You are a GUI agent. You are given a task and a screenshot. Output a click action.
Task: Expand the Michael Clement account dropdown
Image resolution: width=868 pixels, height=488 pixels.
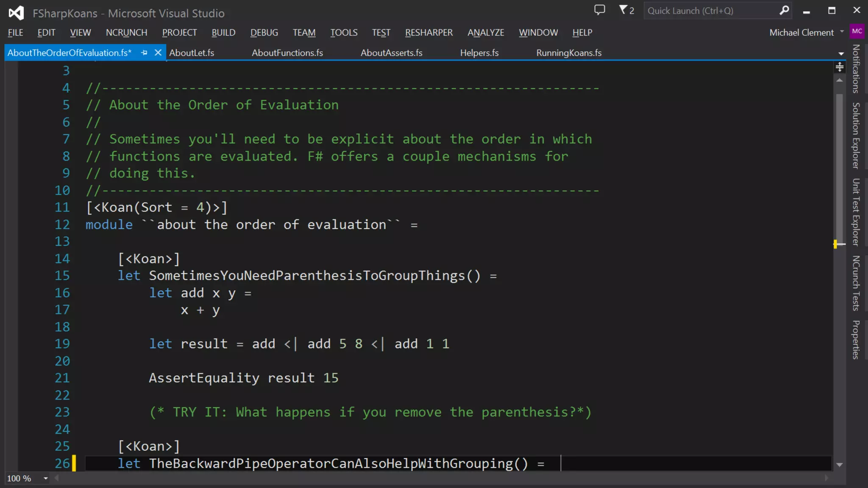[842, 32]
